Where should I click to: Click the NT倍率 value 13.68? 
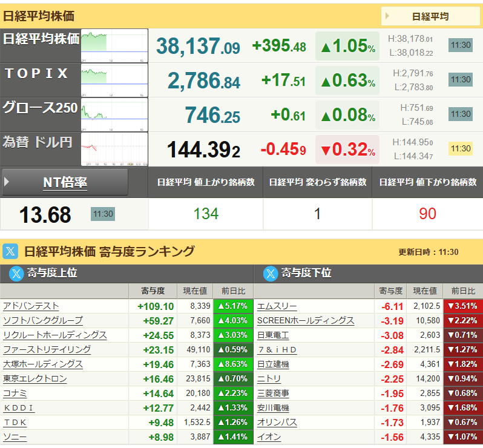click(45, 215)
